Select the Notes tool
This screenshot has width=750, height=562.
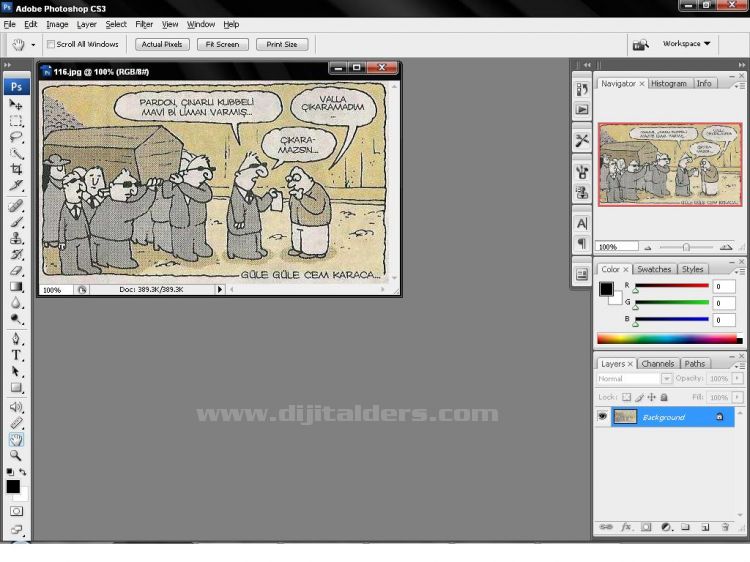[x=16, y=407]
